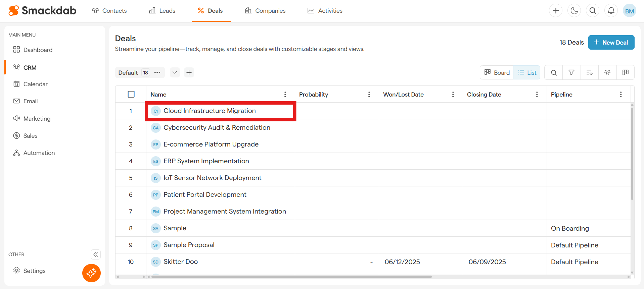644x289 pixels.
Task: Toggle dark mode moon icon
Action: tap(574, 11)
